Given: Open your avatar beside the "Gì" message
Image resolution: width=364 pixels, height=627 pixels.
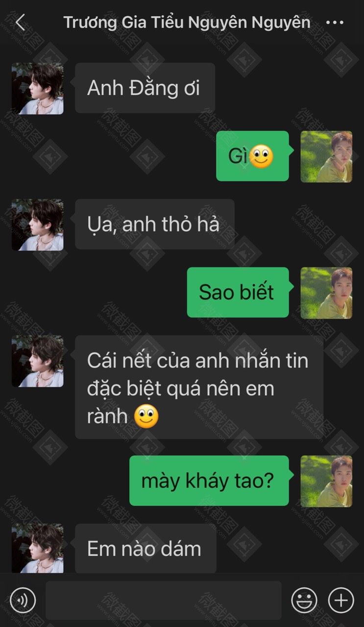Looking at the screenshot, I should pos(326,157).
